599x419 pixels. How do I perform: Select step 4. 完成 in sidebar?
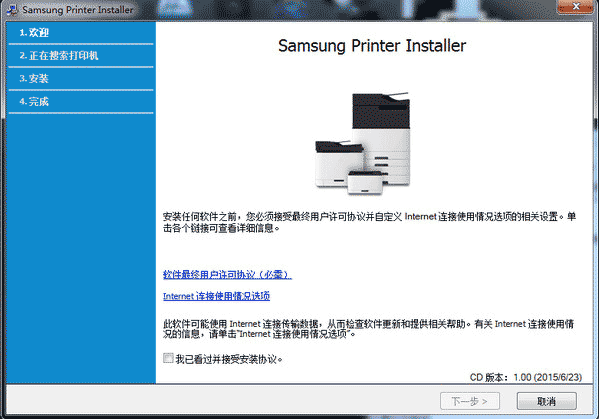tap(81, 102)
